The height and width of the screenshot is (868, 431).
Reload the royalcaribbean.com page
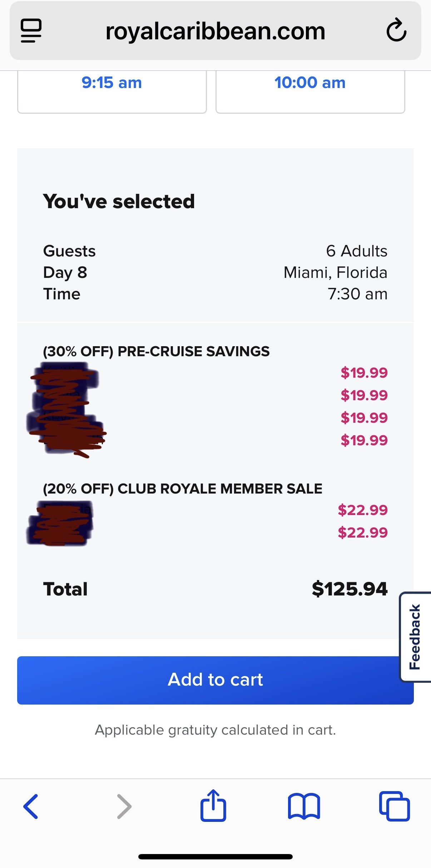coord(396,30)
